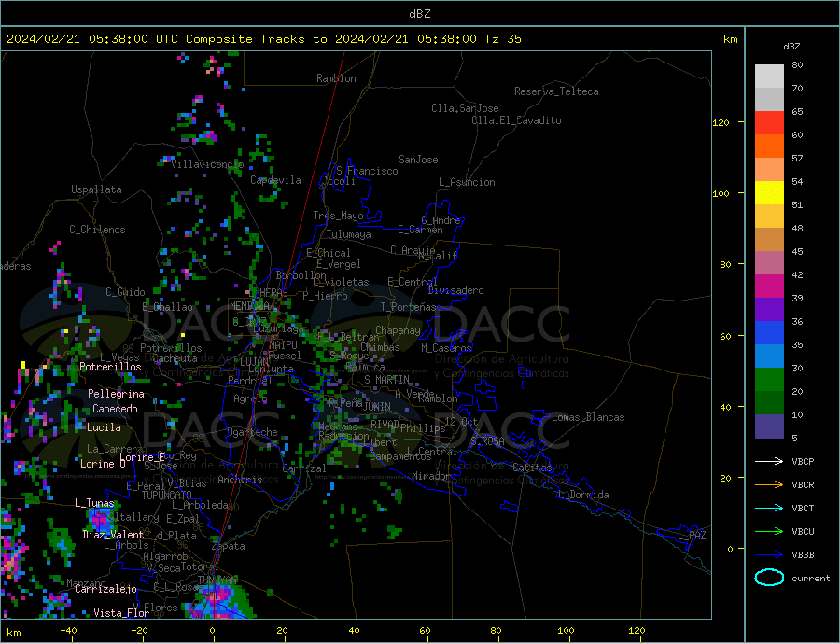
Task: Click the 'Uspallata' map label
Action: coord(96,189)
